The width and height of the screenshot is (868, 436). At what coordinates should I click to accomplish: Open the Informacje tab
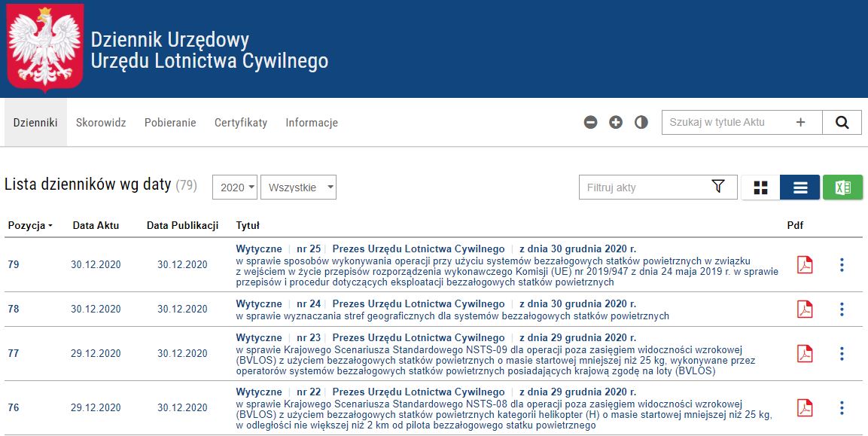pyautogui.click(x=312, y=123)
